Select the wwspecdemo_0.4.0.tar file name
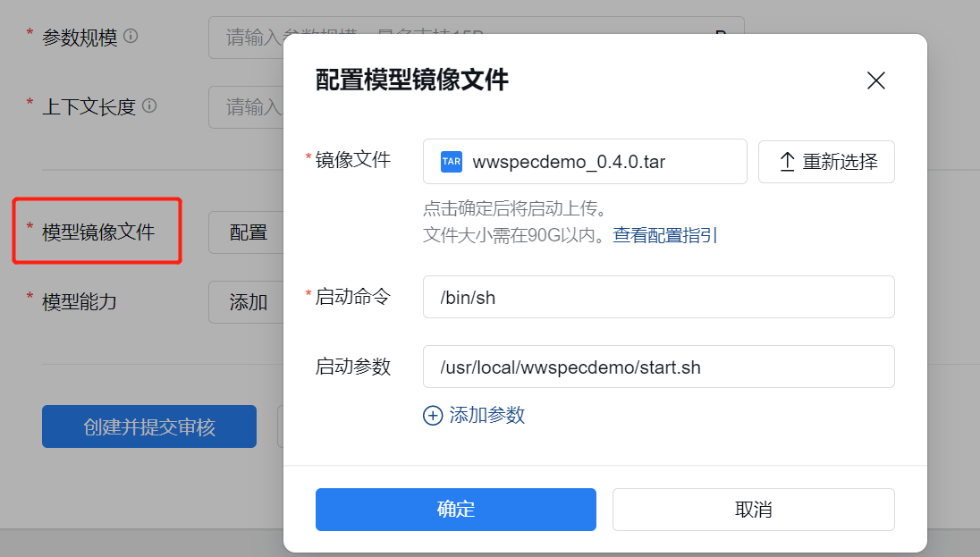Screen dimensions: 980x557 tap(569, 162)
